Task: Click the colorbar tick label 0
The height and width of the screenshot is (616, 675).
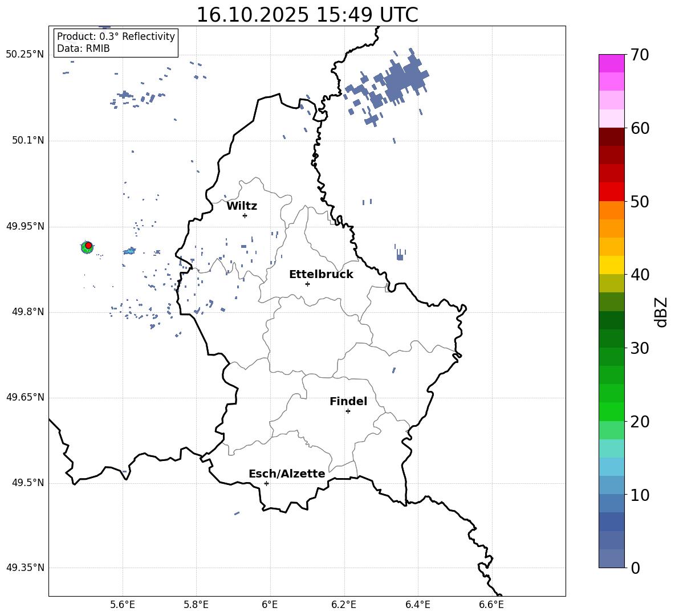Action: point(636,568)
